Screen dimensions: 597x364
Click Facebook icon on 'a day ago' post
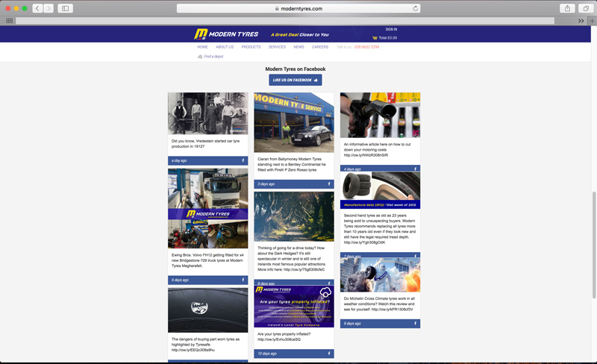click(243, 160)
